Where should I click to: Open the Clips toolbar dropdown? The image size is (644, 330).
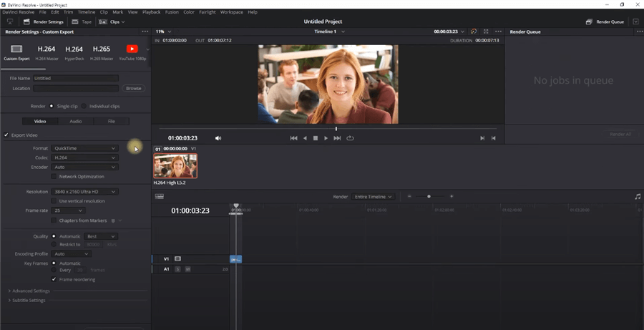[112, 21]
